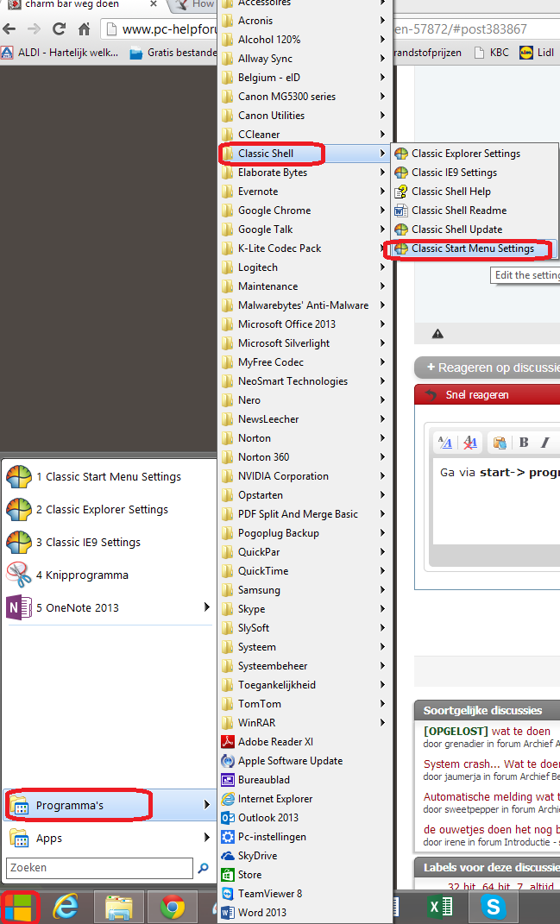Open Skype from the taskbar
The width and height of the screenshot is (560, 924).
tap(493, 907)
